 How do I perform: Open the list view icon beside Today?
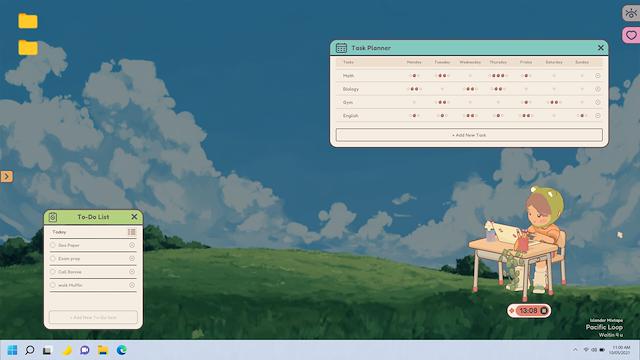(131, 232)
